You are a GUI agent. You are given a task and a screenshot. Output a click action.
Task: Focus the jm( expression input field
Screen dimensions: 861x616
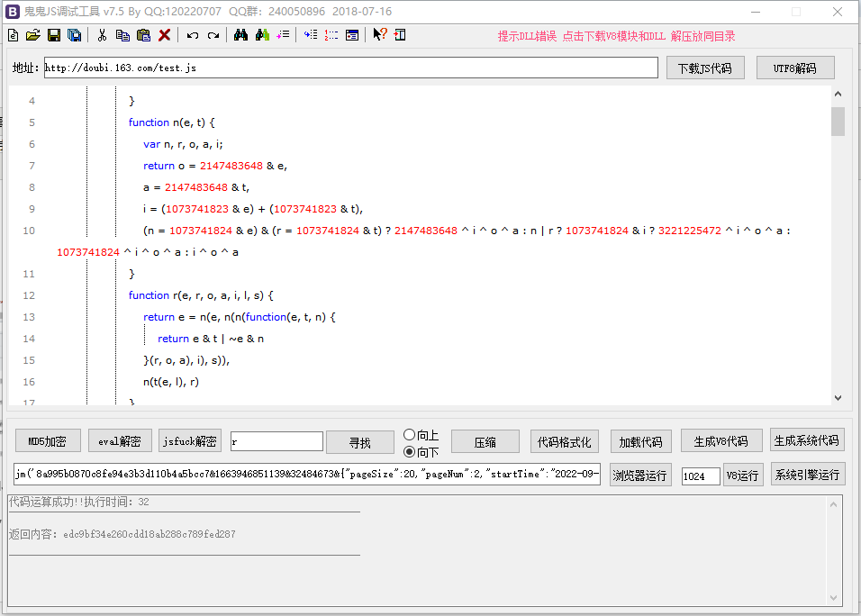[x=307, y=475]
